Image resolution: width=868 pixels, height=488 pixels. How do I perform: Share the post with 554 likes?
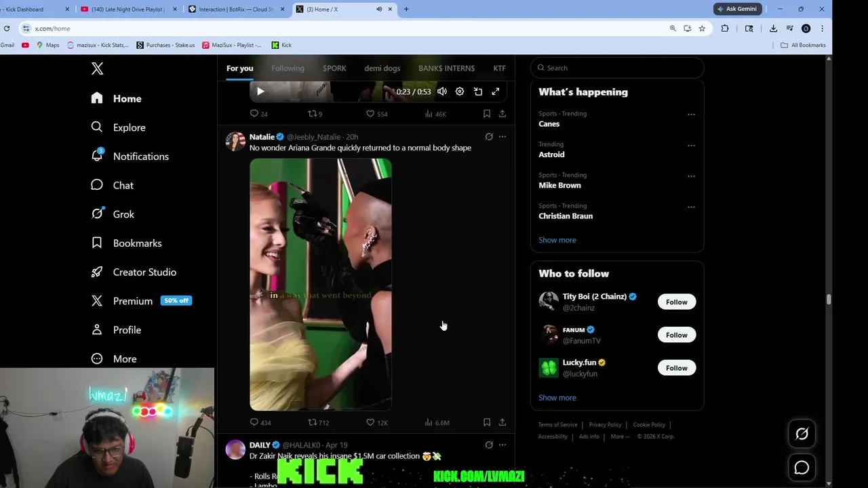point(502,114)
